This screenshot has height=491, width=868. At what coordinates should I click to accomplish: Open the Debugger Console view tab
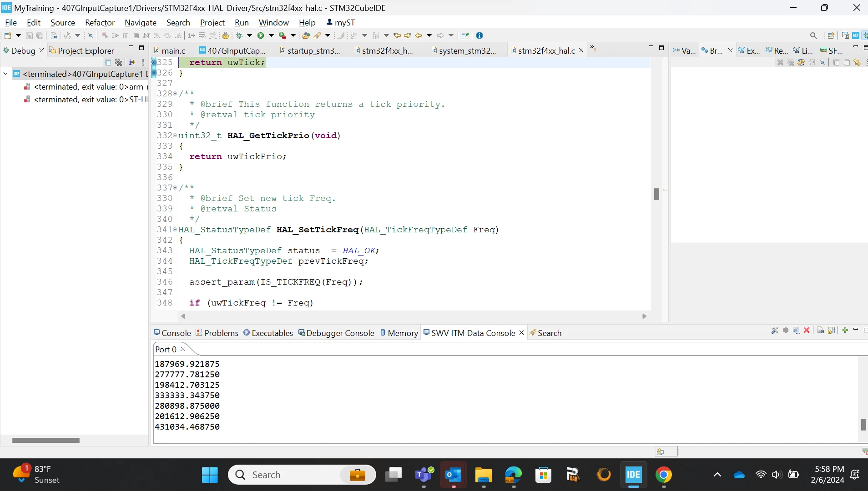336,333
